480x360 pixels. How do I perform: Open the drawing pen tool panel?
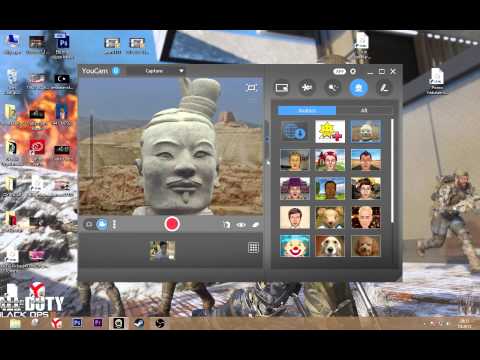384,88
